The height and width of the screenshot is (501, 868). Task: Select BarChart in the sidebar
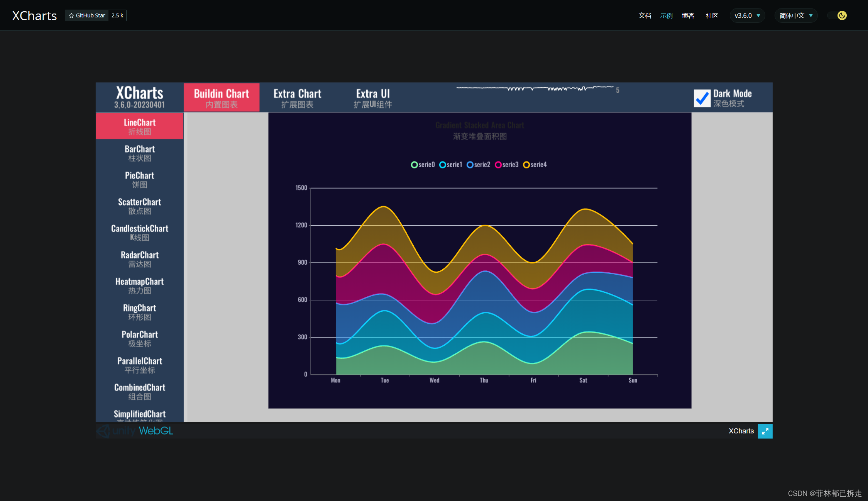(139, 153)
